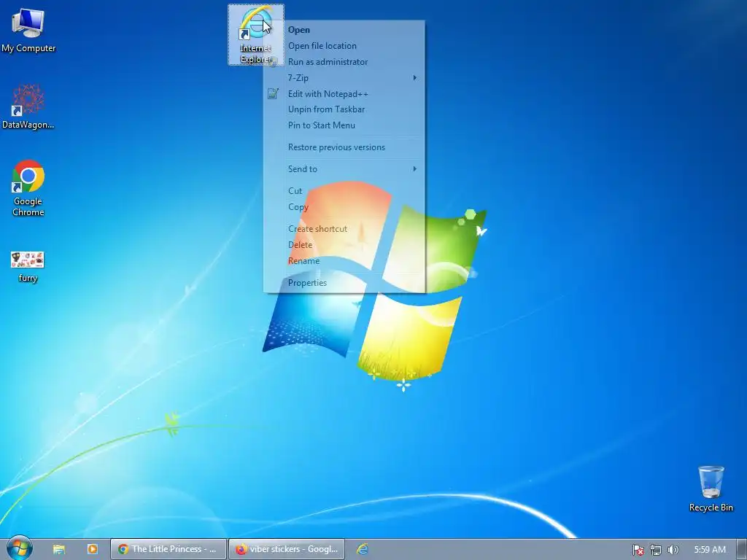Viewport: 747px width, 560px height.
Task: Switch to The Little Princess Chrome window
Action: click(x=169, y=549)
